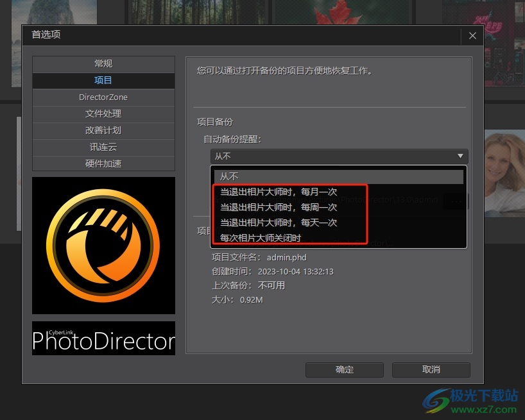Image resolution: width=525 pixels, height=420 pixels.
Task: Click 取消 to discard changes
Action: 431,370
